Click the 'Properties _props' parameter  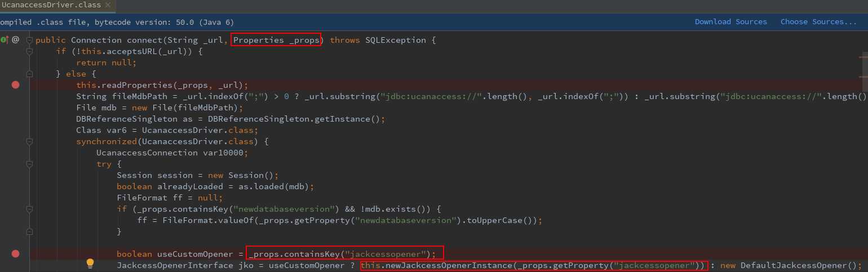click(x=276, y=40)
